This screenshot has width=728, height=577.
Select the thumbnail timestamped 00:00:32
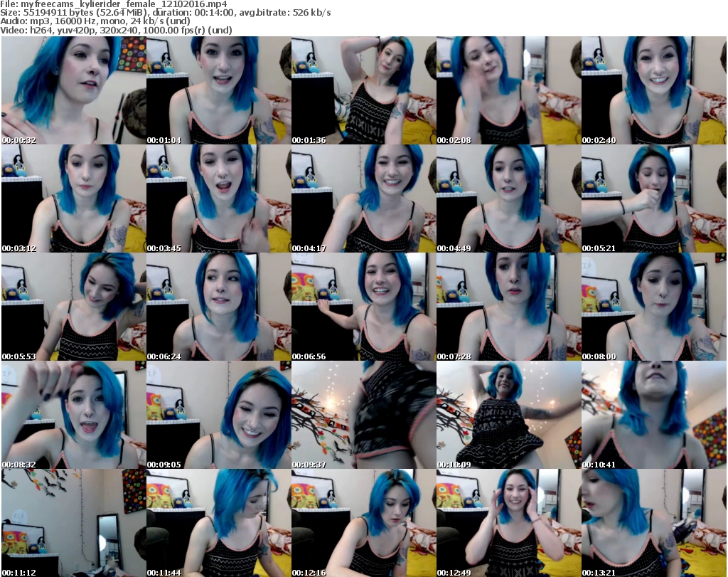74,90
